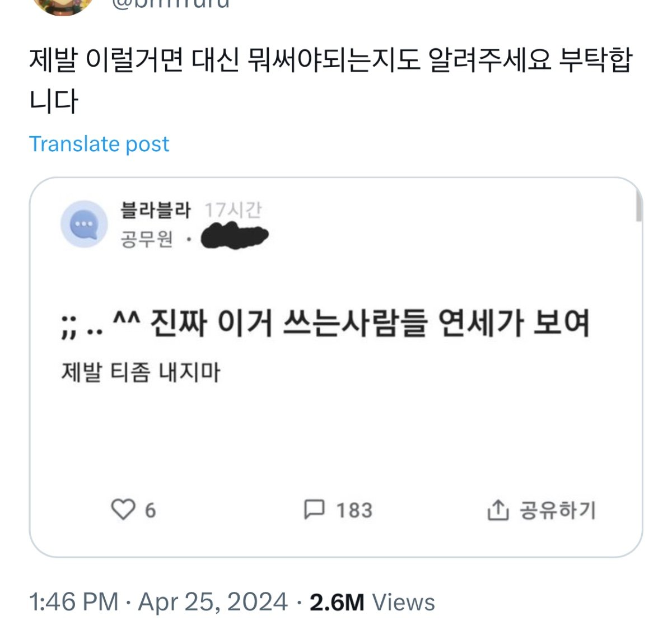Click the Translate post link
This screenshot has height=630, width=672.
[99, 144]
